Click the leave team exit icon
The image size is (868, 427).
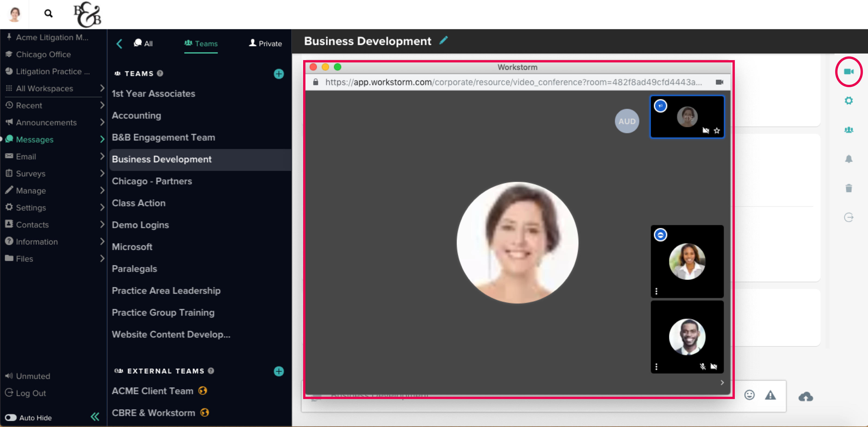coord(848,217)
